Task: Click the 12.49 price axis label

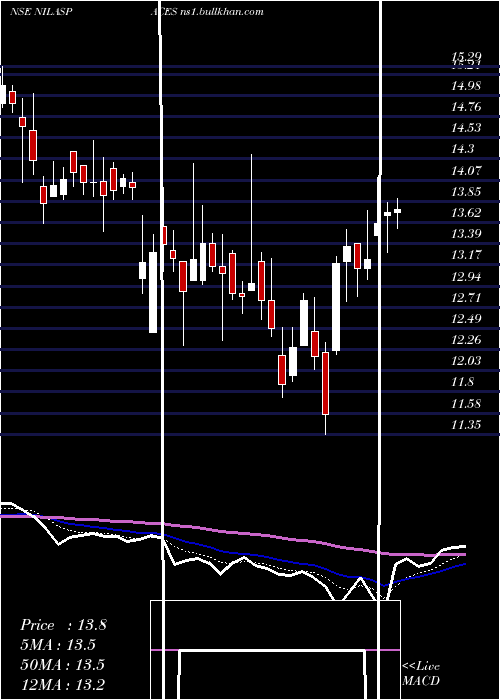Action: coord(466,319)
